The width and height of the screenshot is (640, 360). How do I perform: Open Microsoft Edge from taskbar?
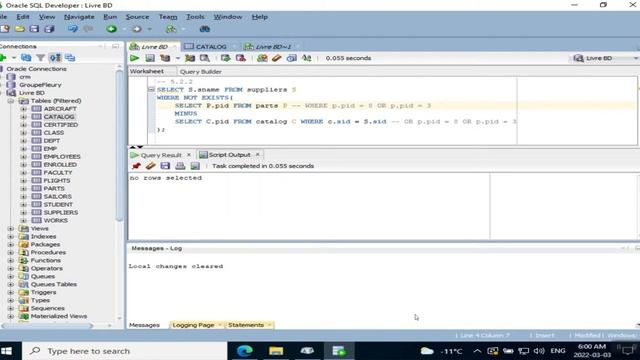click(x=245, y=351)
